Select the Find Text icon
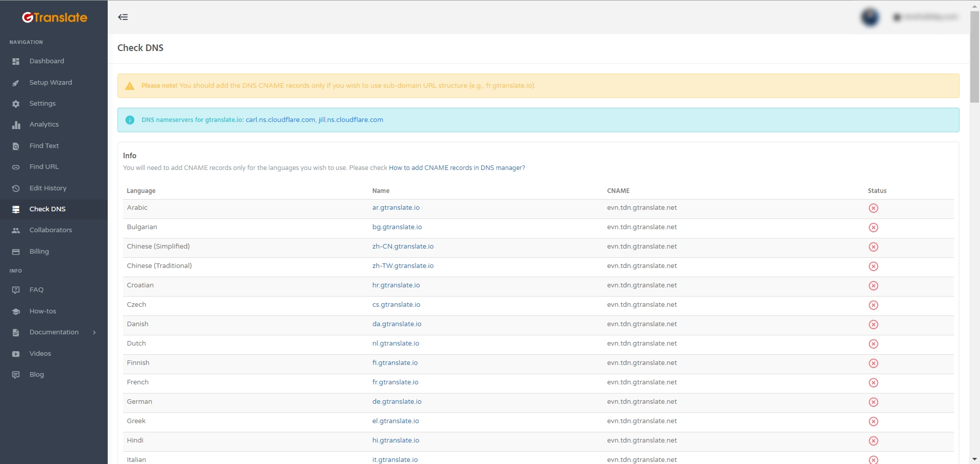The height and width of the screenshot is (464, 980). tap(16, 145)
